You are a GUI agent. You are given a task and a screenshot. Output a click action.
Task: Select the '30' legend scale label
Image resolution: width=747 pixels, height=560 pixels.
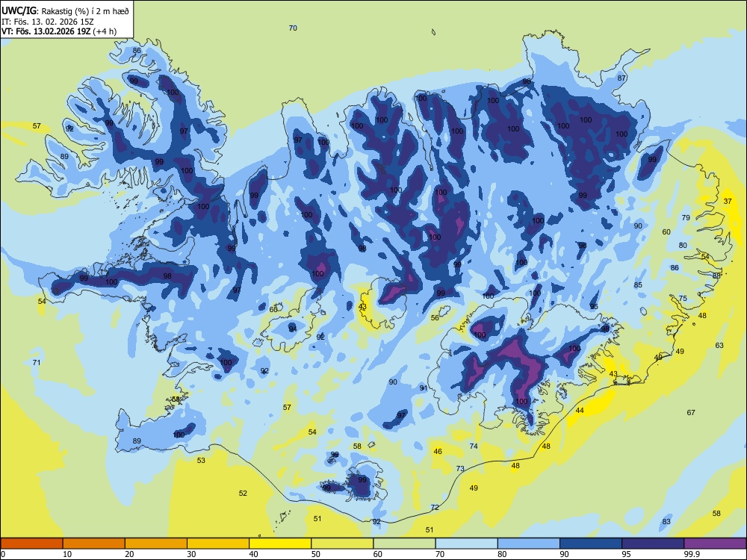coord(191,554)
